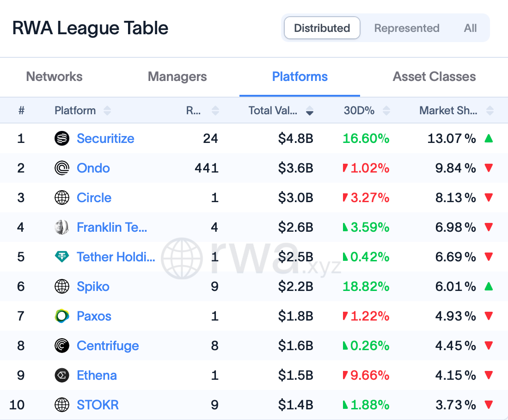This screenshot has width=508, height=420.
Task: Open the Networks tab
Action: pyautogui.click(x=55, y=76)
